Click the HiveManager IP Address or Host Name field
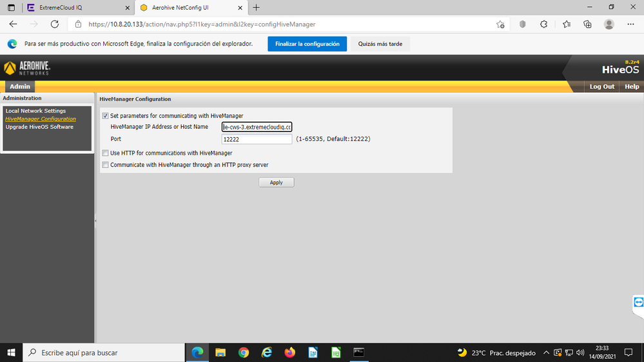This screenshot has width=644, height=362. coord(257,127)
